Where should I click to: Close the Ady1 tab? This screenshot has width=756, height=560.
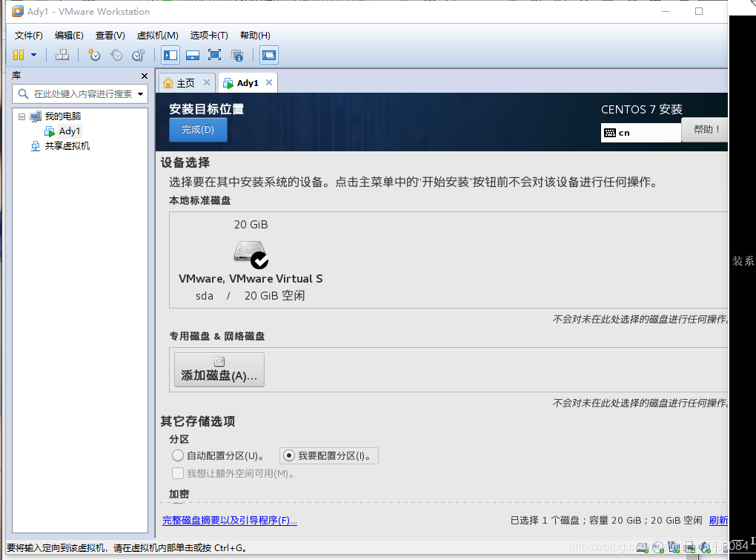click(269, 82)
